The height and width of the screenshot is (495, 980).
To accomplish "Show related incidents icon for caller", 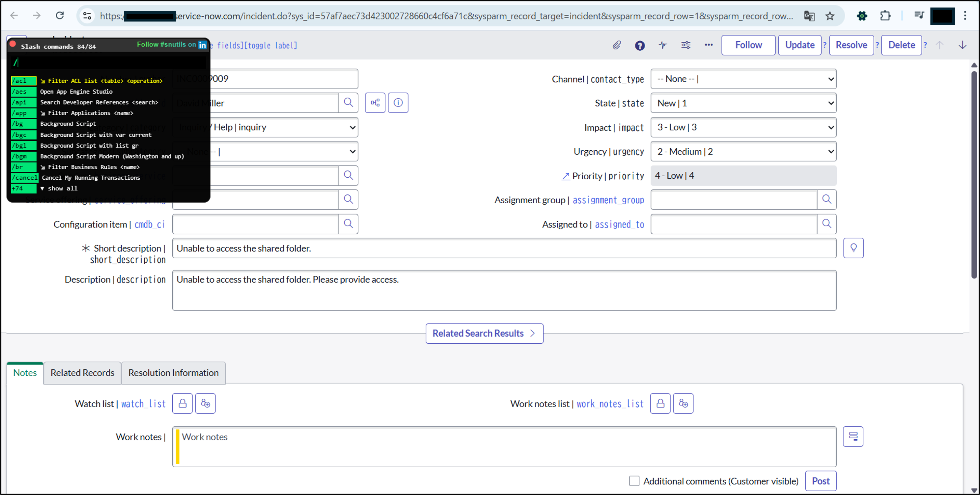I will coord(375,102).
